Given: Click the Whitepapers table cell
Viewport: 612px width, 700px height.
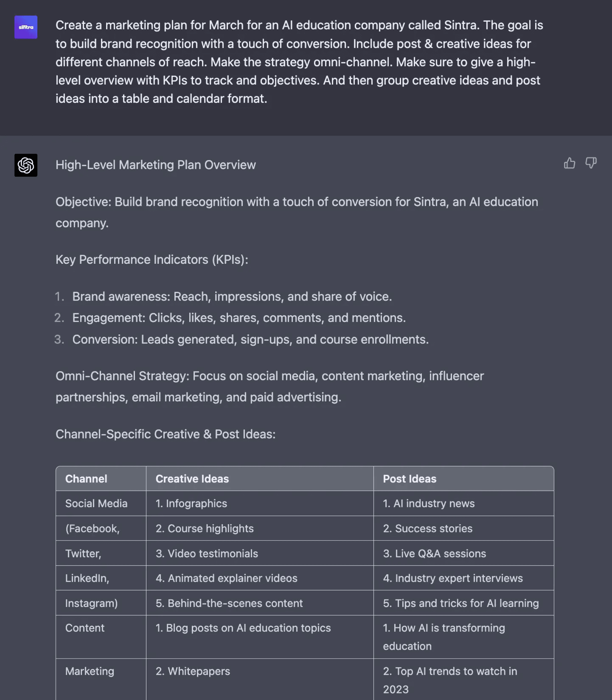Looking at the screenshot, I should (x=260, y=679).
